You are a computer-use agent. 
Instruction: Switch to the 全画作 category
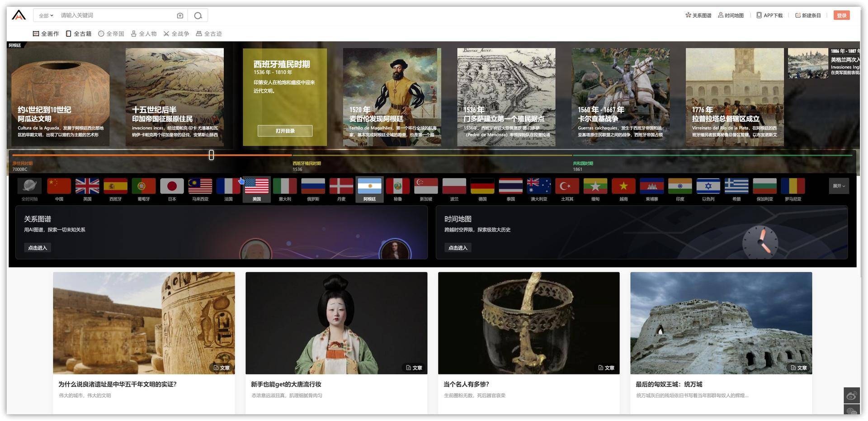(x=46, y=33)
